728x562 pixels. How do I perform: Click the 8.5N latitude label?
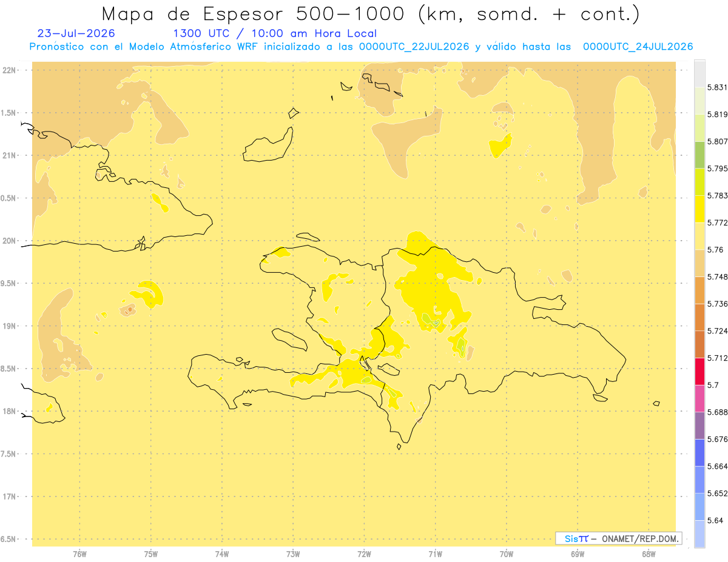tap(8, 369)
